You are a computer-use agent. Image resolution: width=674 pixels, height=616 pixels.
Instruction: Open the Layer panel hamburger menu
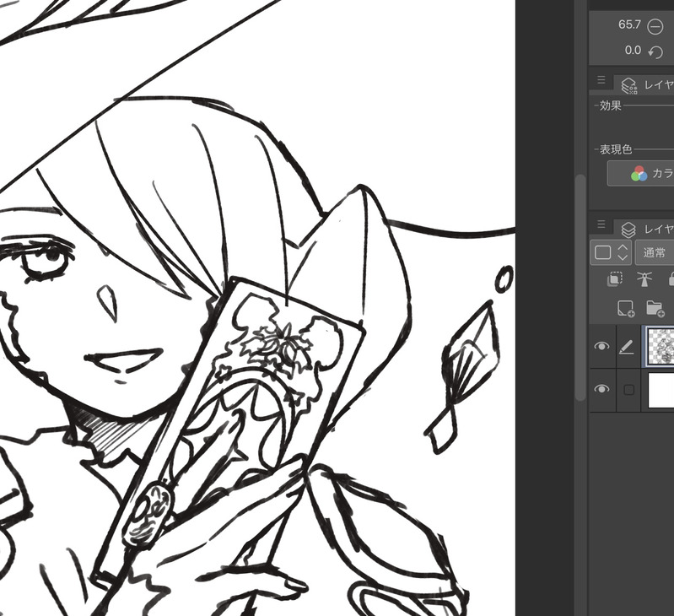[601, 224]
